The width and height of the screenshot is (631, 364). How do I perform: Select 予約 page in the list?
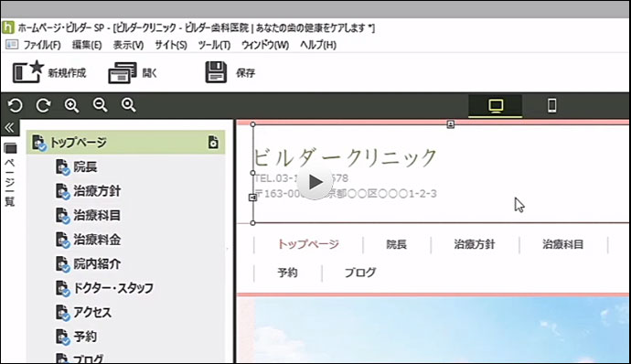click(85, 337)
